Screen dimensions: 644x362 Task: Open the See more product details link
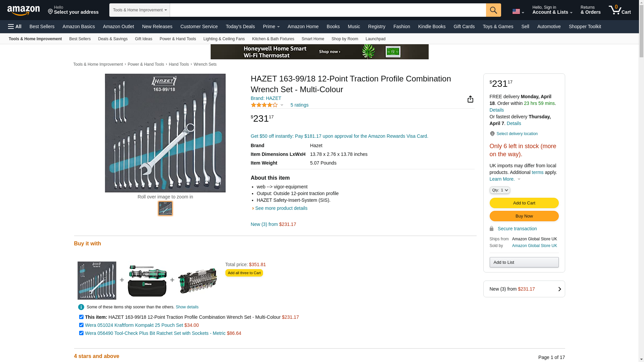(x=281, y=208)
